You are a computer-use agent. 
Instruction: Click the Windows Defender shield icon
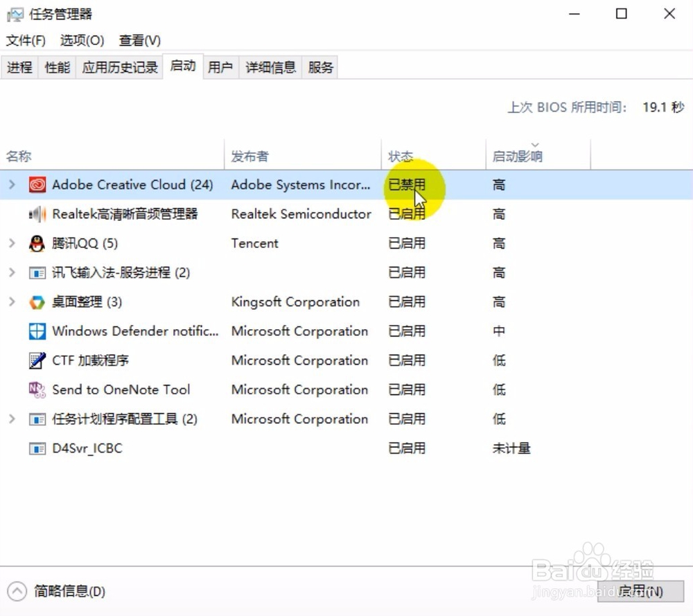click(x=37, y=331)
